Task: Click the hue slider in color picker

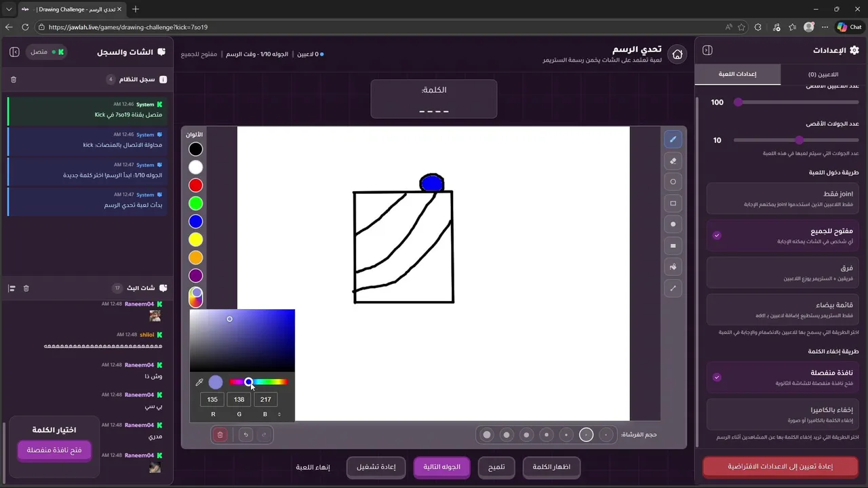Action: (258, 382)
